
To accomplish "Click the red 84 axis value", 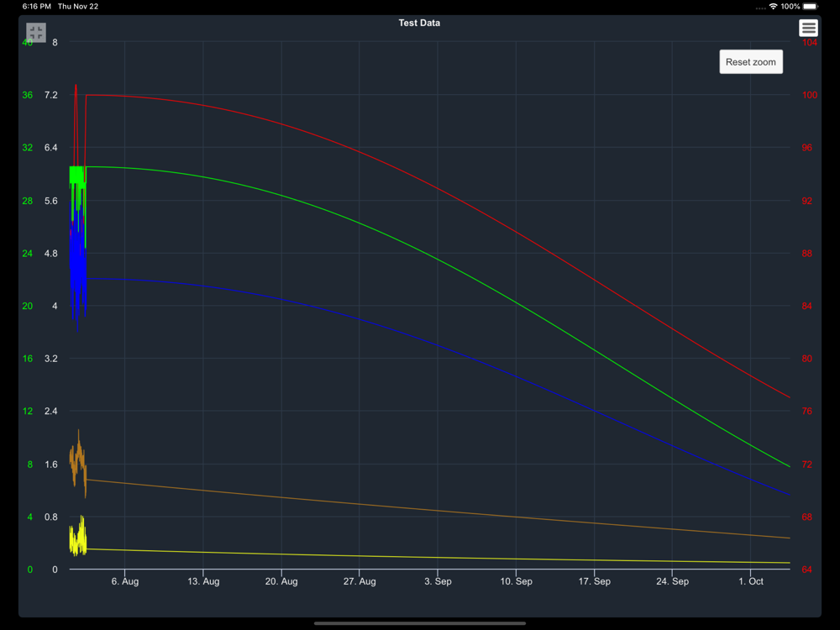I will point(806,306).
